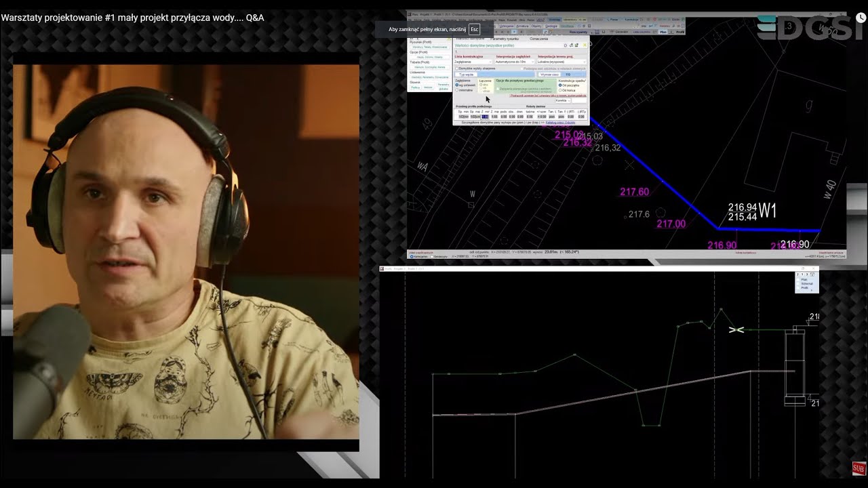Click elevation label 217.00 on the plan
868x488 pixels.
671,224
